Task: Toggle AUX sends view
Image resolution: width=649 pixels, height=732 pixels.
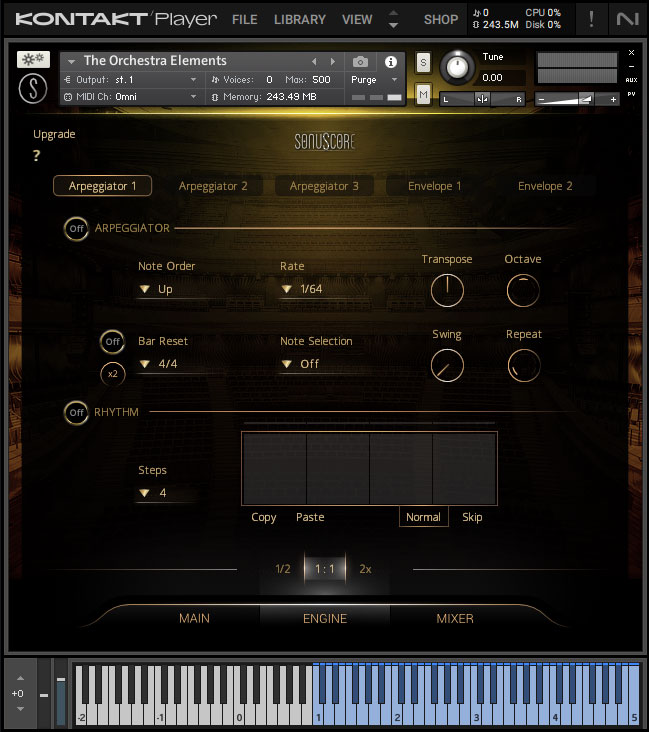Action: [631, 80]
